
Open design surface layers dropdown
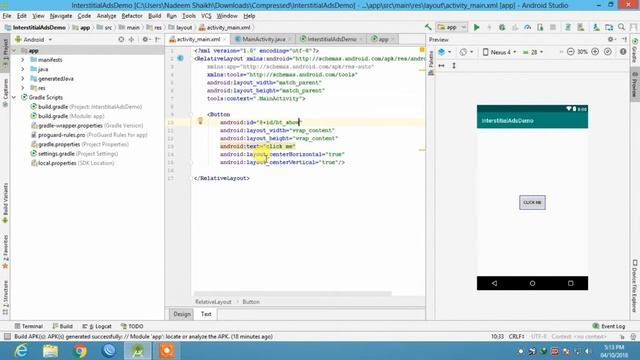[444, 52]
